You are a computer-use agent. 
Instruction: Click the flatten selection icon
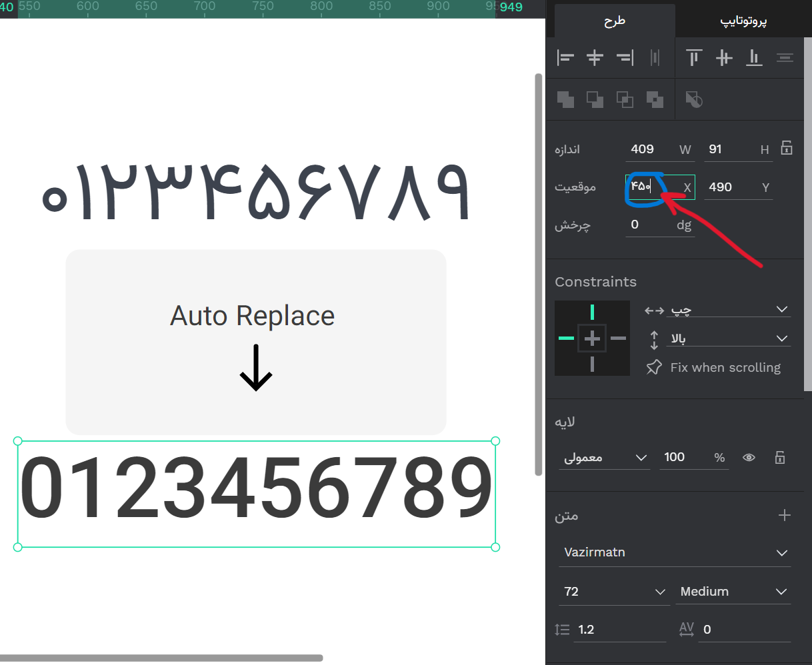[x=694, y=99]
